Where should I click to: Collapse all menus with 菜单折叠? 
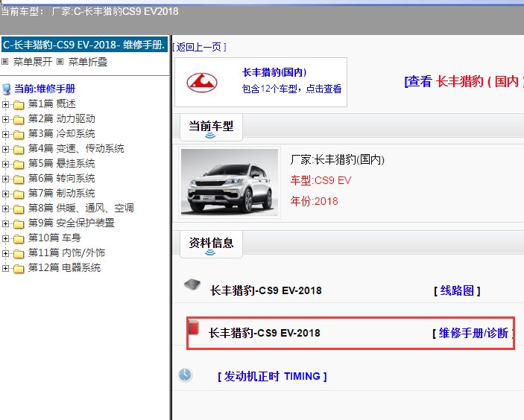pos(87,62)
